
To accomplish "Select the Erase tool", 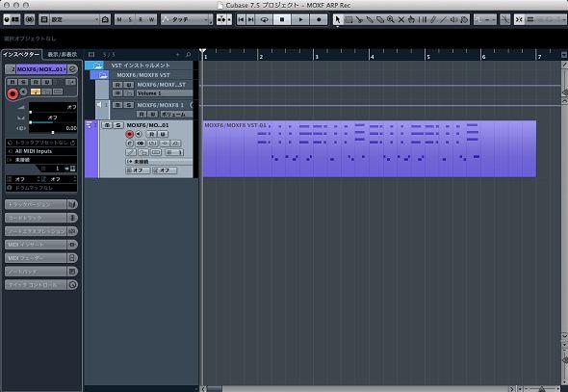I will click(380, 19).
